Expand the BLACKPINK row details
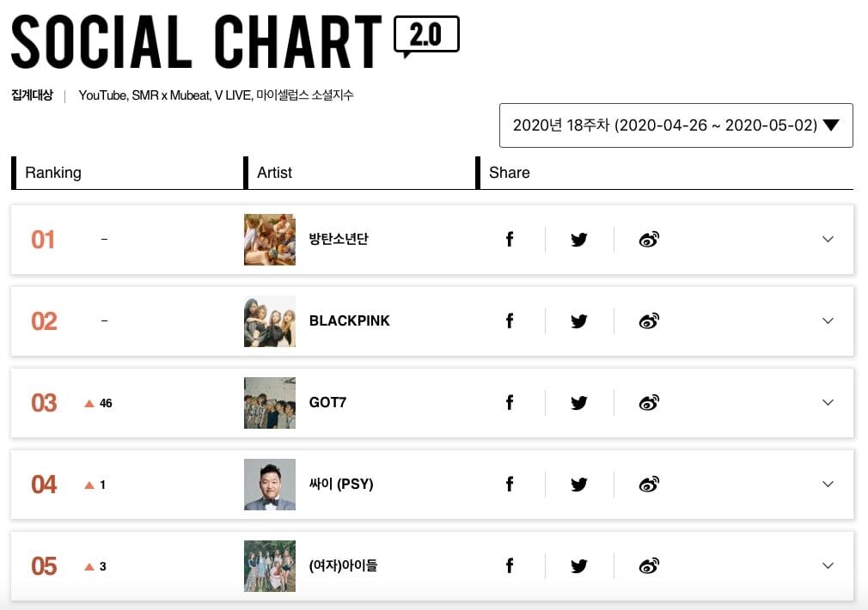868x610 pixels. [x=828, y=321]
